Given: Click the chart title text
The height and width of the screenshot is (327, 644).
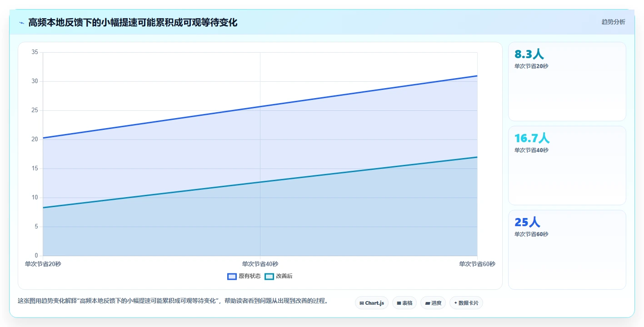Looking at the screenshot, I should (x=133, y=22).
